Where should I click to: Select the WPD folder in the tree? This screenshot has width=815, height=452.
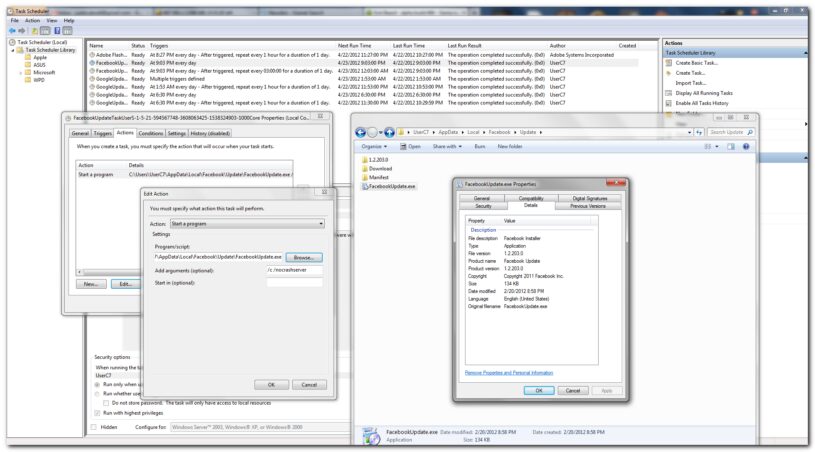[x=34, y=80]
